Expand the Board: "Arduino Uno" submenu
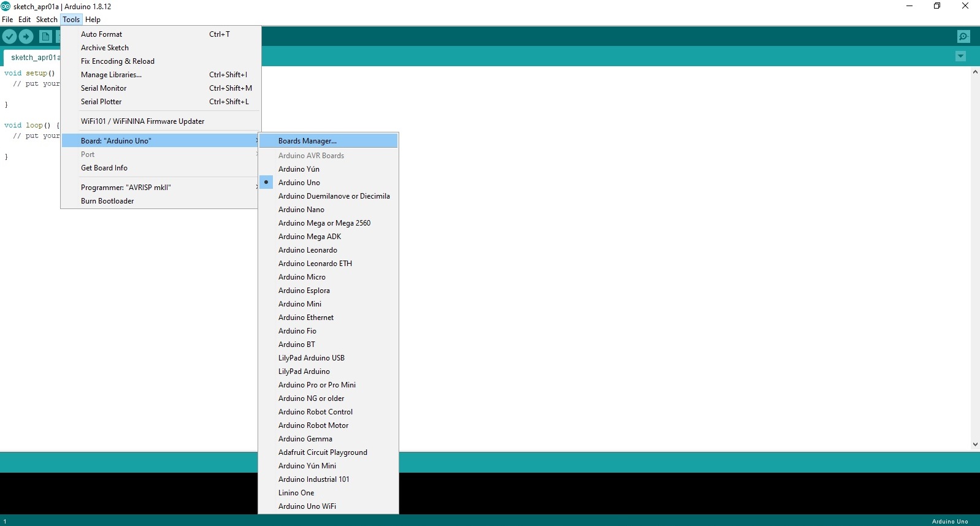Screen dimensions: 980x526 [x=161, y=141]
